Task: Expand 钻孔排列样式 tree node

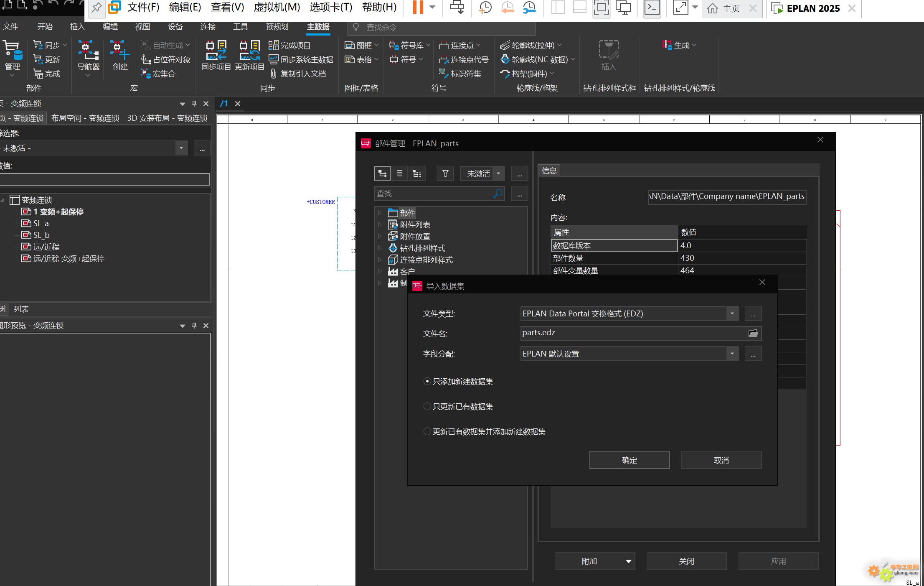Action: [x=380, y=248]
